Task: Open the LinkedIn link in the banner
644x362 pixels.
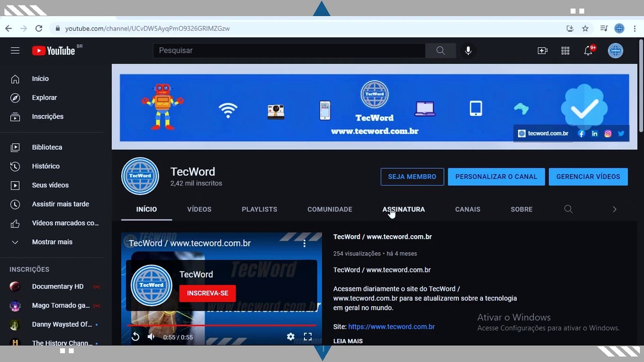Action: pyautogui.click(x=595, y=134)
